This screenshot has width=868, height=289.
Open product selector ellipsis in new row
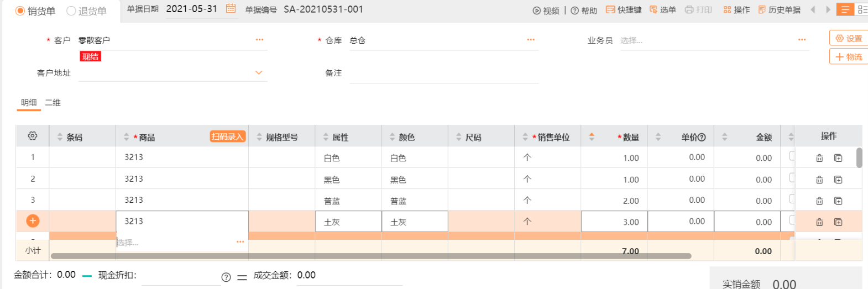click(240, 242)
